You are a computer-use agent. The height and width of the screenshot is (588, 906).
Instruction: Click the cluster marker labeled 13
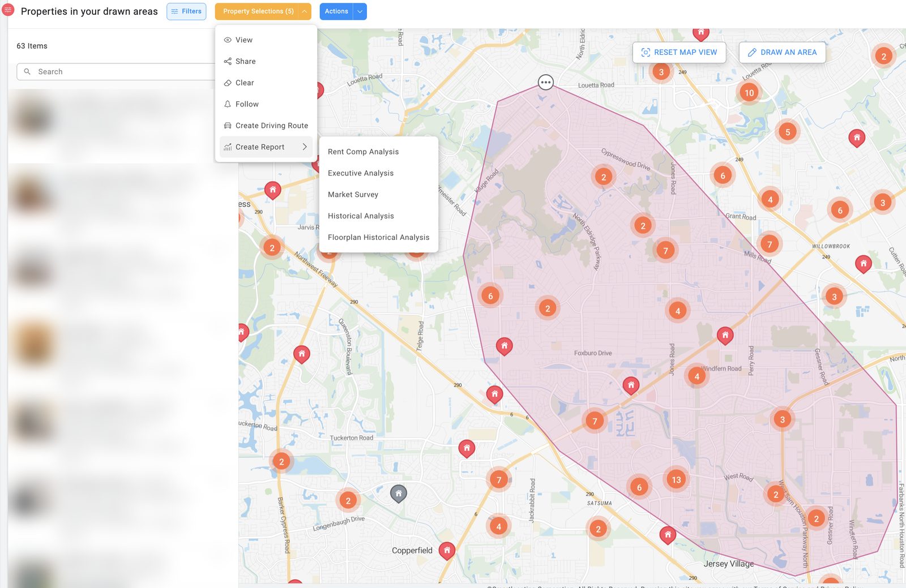pos(676,480)
